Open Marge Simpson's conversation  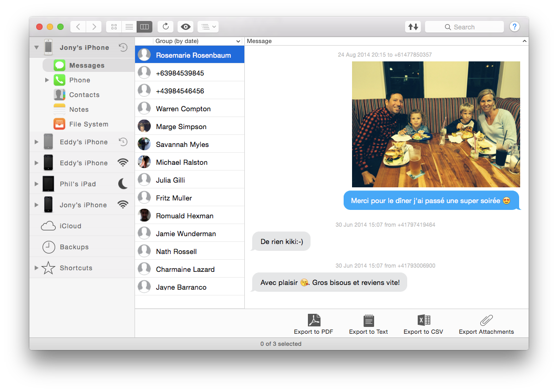pos(190,126)
